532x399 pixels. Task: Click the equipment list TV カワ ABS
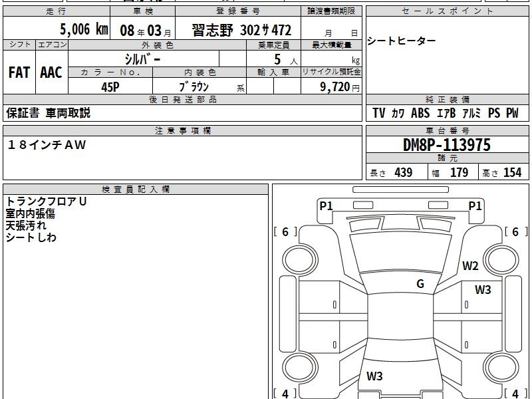(x=446, y=113)
